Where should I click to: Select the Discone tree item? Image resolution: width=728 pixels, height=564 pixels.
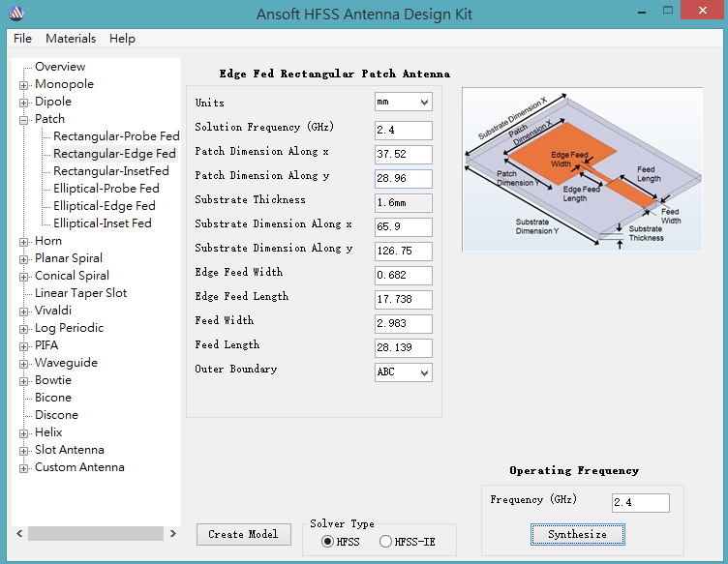[56, 415]
